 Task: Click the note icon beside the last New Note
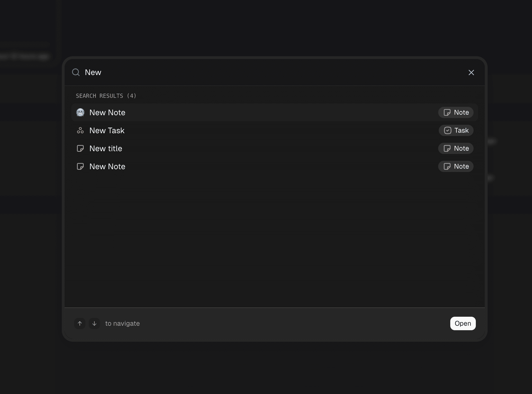click(x=80, y=166)
